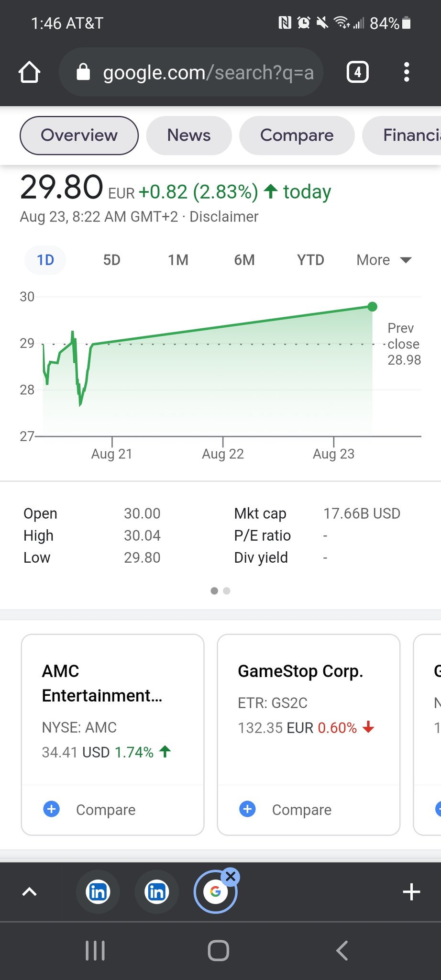Tap the second LinkedIn tab icon

(156, 892)
